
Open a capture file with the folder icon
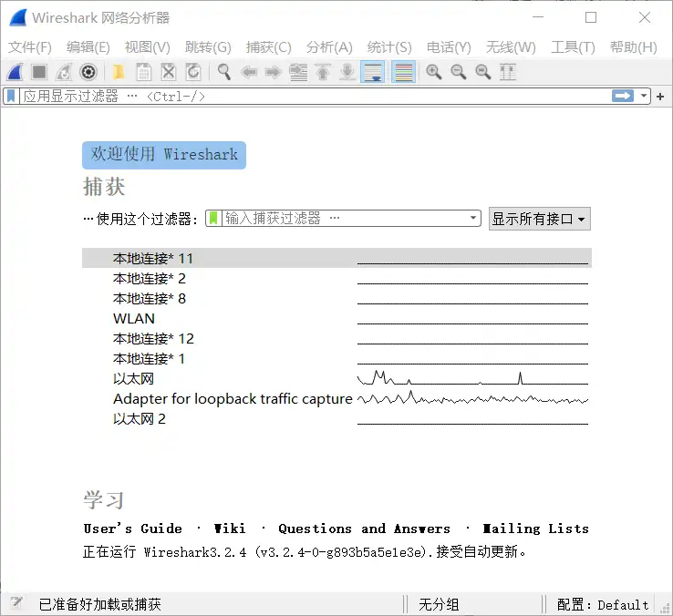point(119,72)
